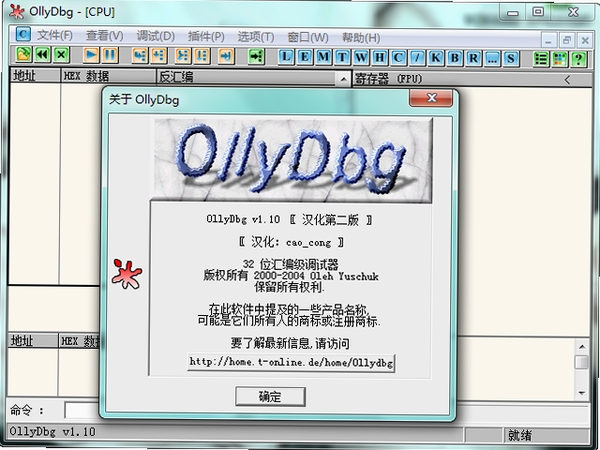Close the 关于 OllyDbg dialog
The width and height of the screenshot is (600, 450).
[x=431, y=98]
